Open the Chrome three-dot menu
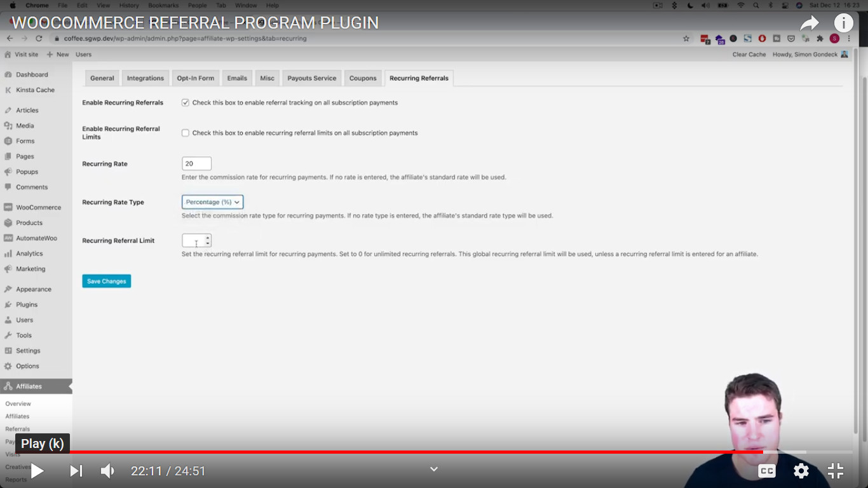This screenshot has width=868, height=488. (x=850, y=39)
